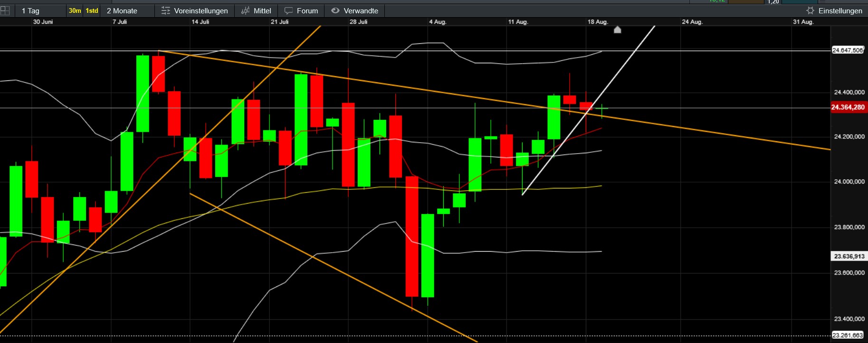868x343 pixels.
Task: Click the 4 Aug. date label
Action: pyautogui.click(x=438, y=22)
